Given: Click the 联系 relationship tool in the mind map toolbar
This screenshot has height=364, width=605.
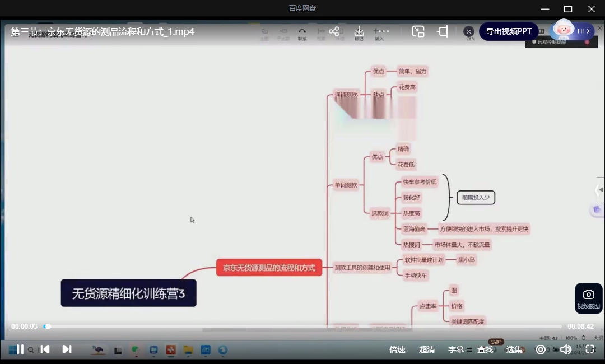Looking at the screenshot, I should 302,34.
